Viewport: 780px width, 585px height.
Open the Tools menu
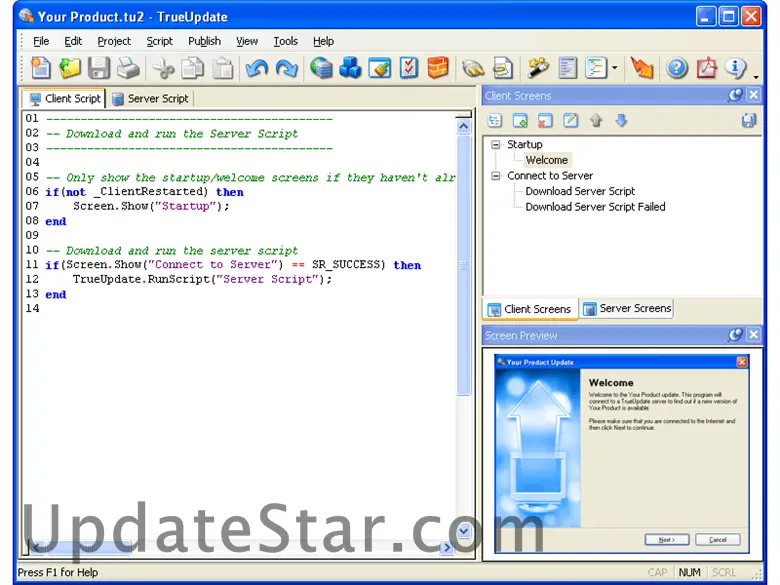(x=285, y=41)
